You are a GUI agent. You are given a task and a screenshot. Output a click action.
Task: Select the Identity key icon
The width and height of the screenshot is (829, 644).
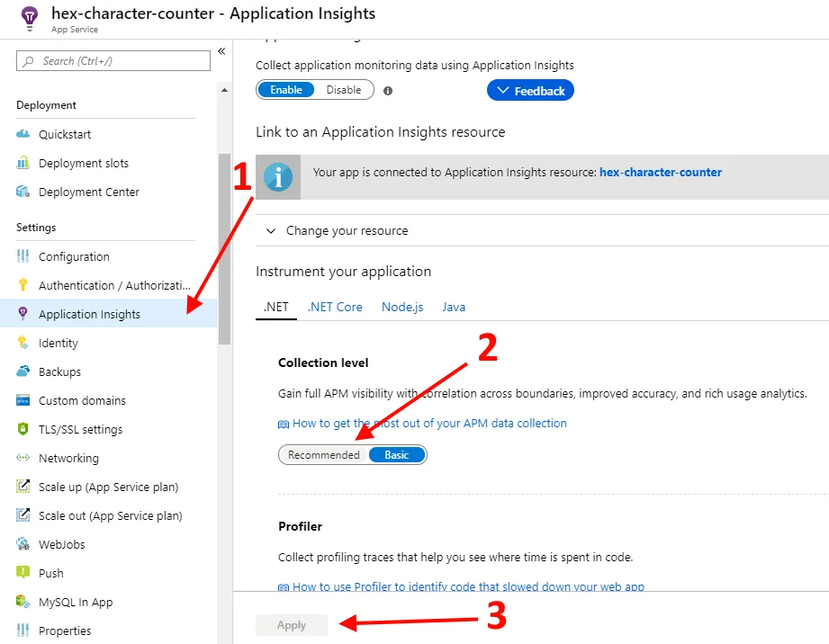coord(23,344)
